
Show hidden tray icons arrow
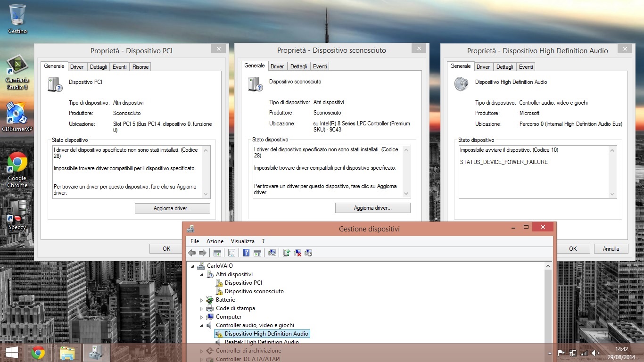[550, 353]
